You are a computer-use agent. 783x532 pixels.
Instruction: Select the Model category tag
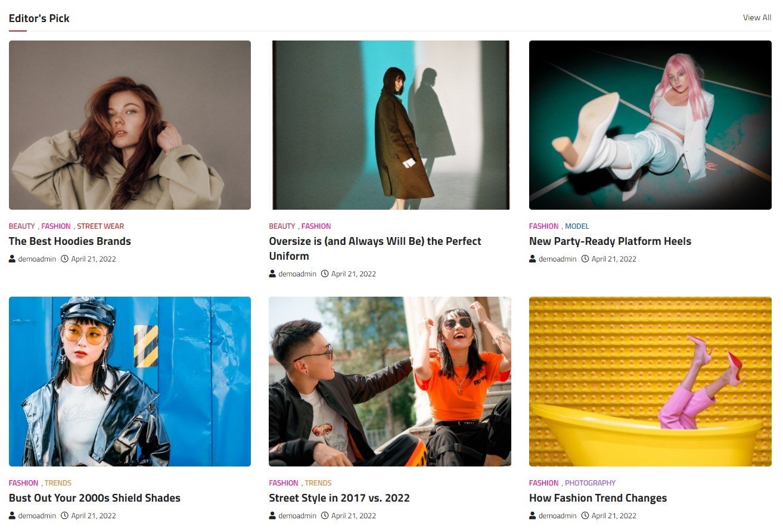577,226
